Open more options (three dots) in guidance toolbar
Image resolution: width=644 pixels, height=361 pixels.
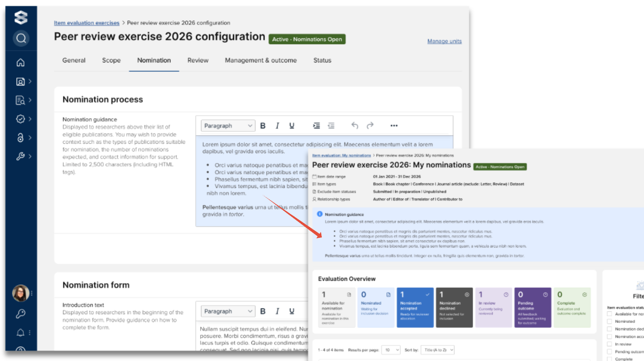394,125
